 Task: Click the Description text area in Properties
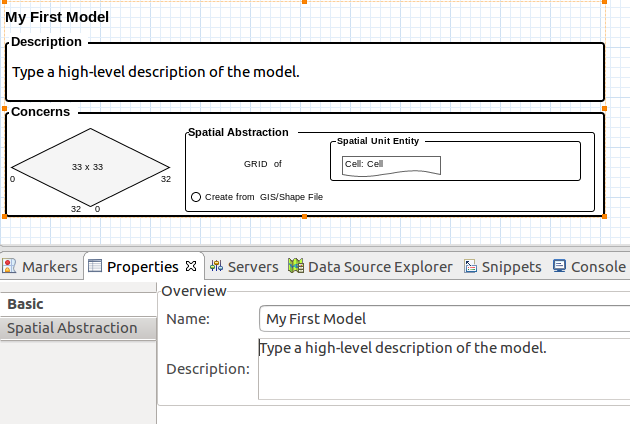coord(444,369)
